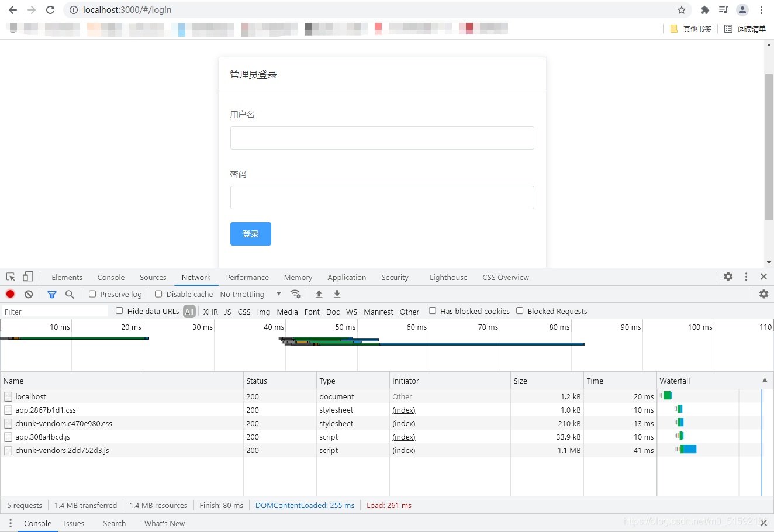Screen dimensions: 774x532
Task: Open the 其他书签 bookmarks folder
Action: point(691,29)
